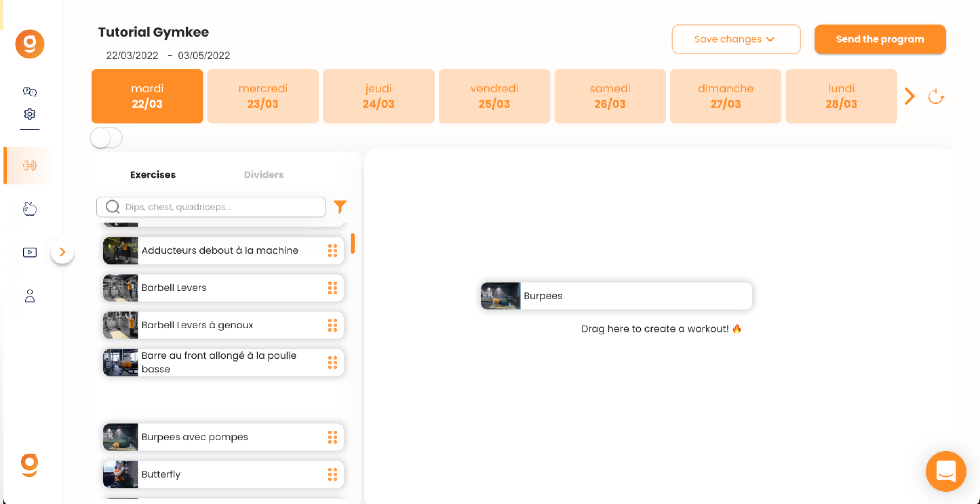The height and width of the screenshot is (504, 980).
Task: Open the video library icon in sidebar
Action: pyautogui.click(x=30, y=252)
